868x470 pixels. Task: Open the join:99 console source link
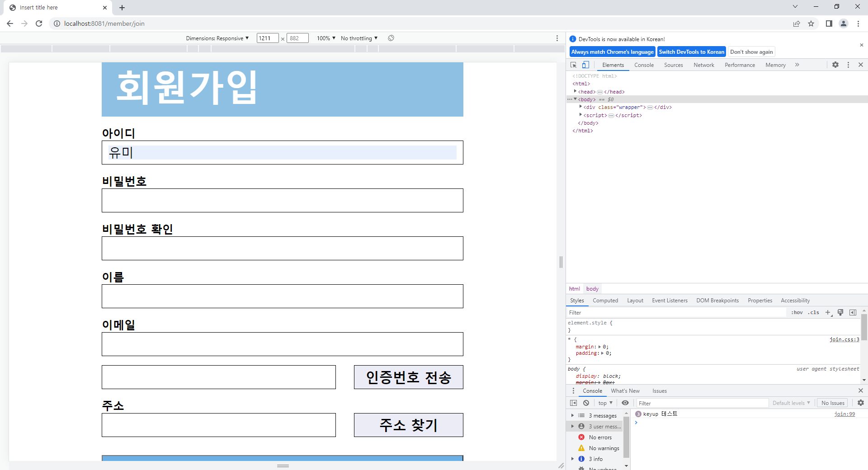pos(844,414)
